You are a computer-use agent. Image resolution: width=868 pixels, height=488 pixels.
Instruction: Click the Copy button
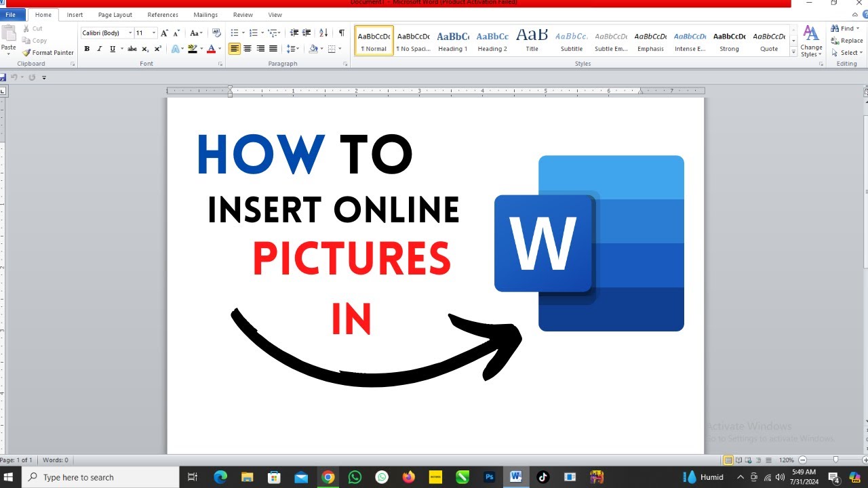pyautogui.click(x=34, y=41)
